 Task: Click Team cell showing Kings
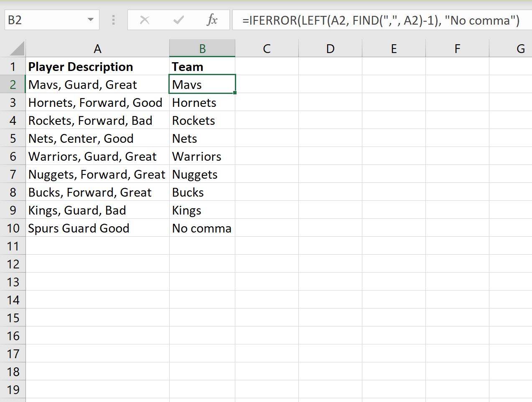[202, 210]
